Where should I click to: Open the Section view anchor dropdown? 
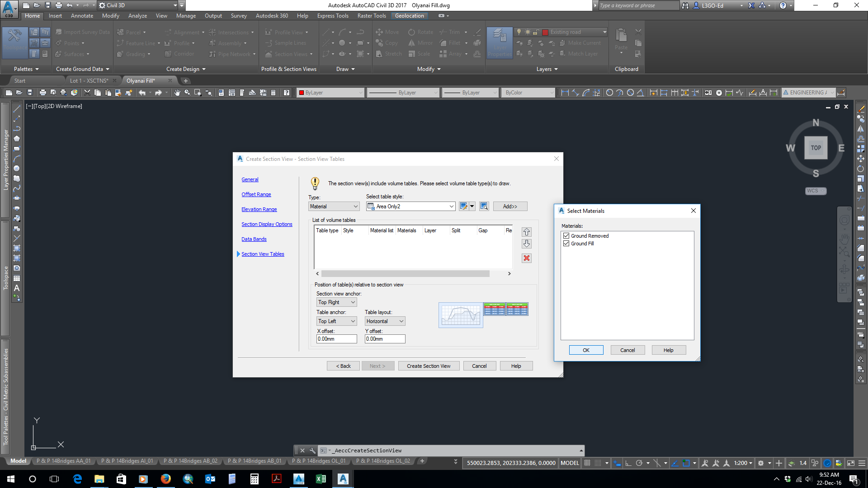click(337, 302)
